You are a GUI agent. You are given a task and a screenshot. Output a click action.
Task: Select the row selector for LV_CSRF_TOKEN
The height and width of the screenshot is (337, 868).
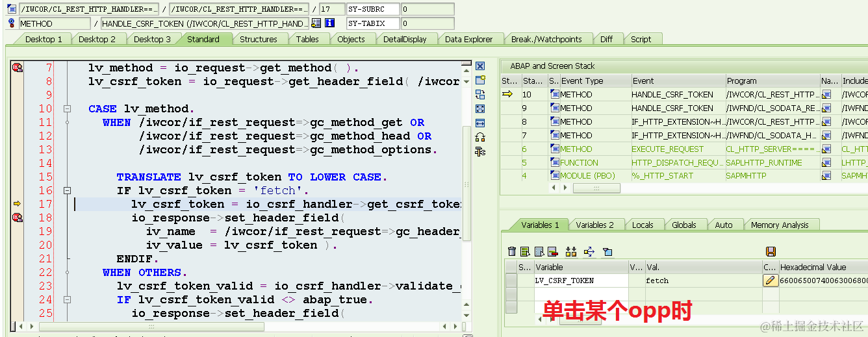(x=511, y=281)
